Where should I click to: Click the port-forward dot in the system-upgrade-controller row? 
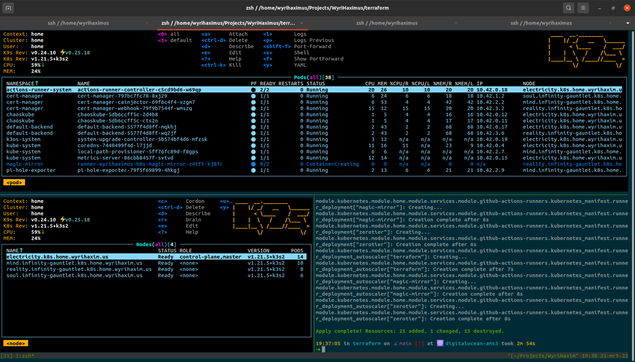point(253,139)
